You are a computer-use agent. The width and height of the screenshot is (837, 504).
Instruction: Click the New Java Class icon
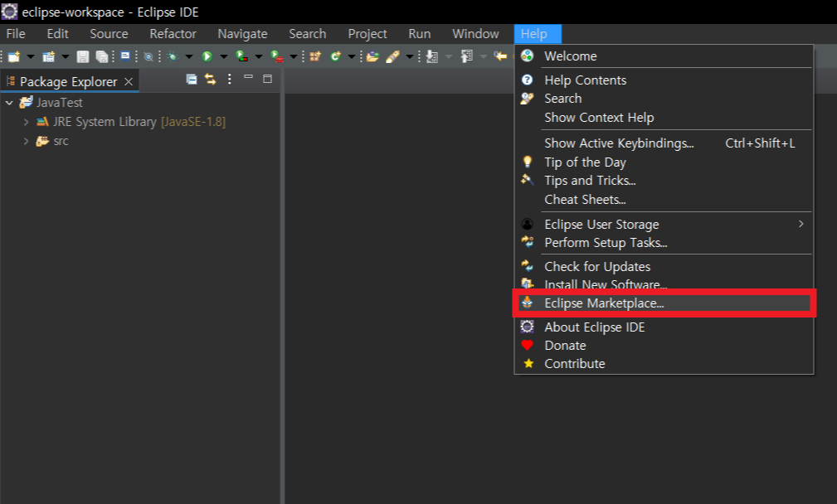[335, 56]
